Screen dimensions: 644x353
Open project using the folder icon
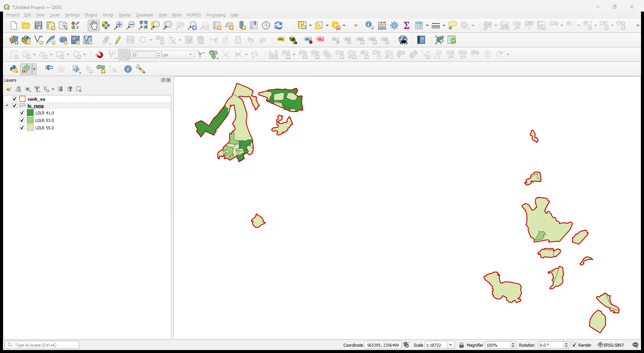click(x=26, y=25)
